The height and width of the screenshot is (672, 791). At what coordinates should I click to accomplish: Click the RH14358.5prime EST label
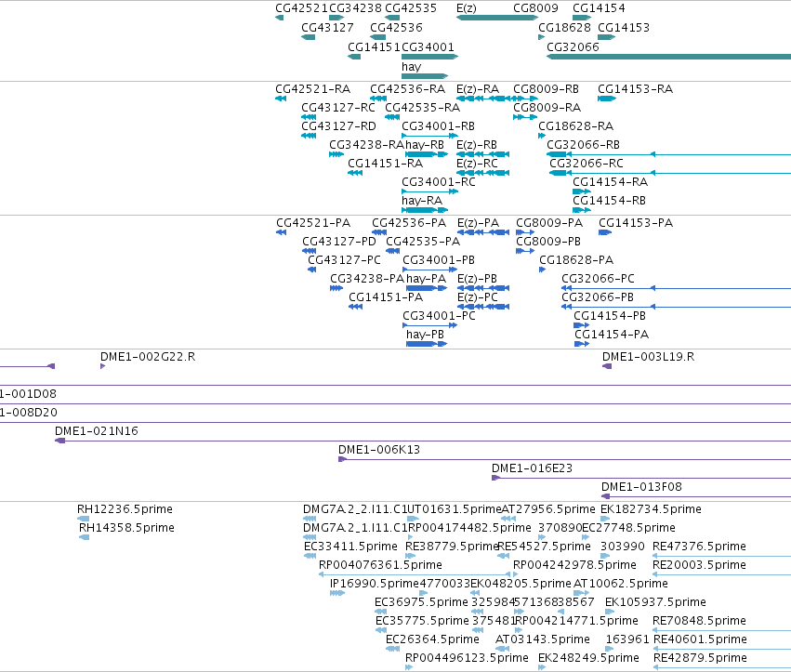click(x=126, y=528)
